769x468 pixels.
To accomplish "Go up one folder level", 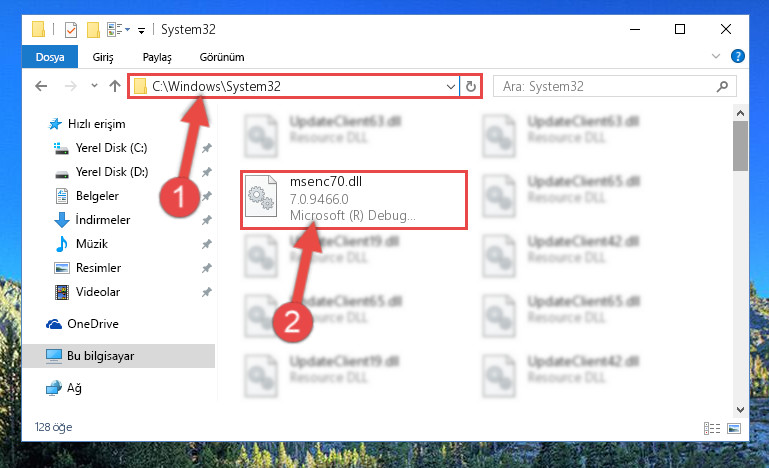I will (115, 86).
